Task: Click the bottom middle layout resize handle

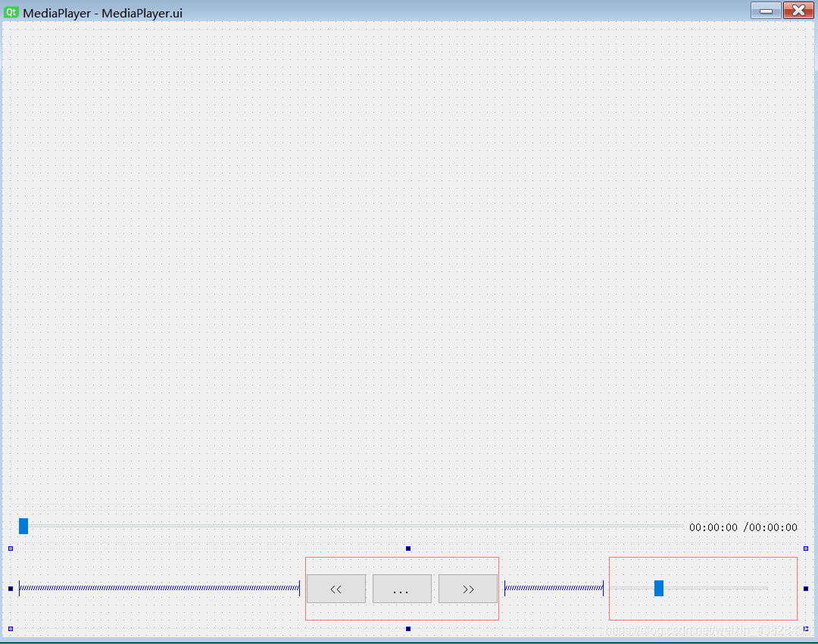Action: (408, 629)
